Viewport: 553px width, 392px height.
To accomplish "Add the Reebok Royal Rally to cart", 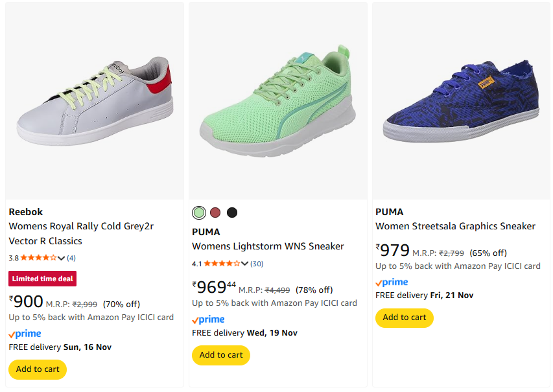I will pyautogui.click(x=38, y=369).
